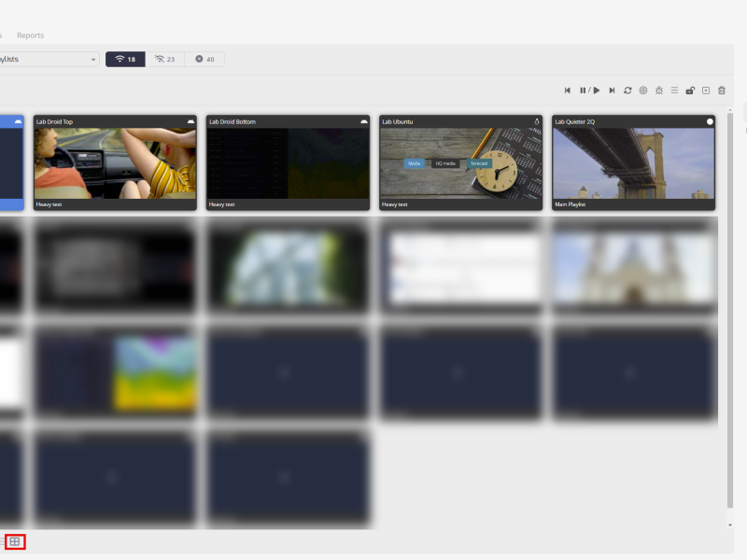Click the white status dot on Lab Quieter 2Q
This screenshot has height=560, width=747.
(710, 121)
